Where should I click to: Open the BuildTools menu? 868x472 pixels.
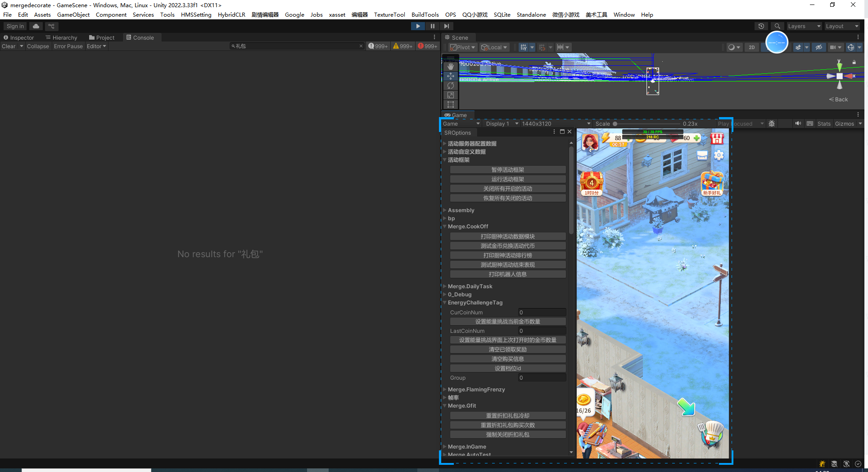pos(425,14)
